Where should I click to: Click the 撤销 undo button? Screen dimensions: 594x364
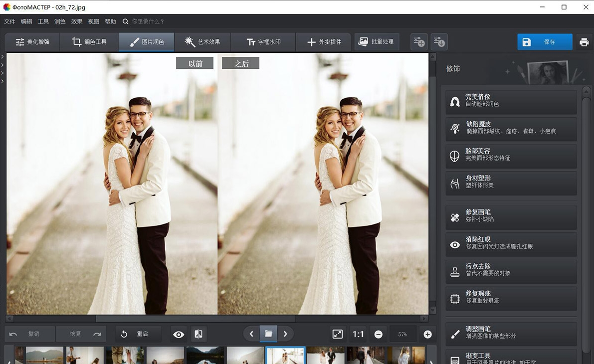pyautogui.click(x=30, y=334)
